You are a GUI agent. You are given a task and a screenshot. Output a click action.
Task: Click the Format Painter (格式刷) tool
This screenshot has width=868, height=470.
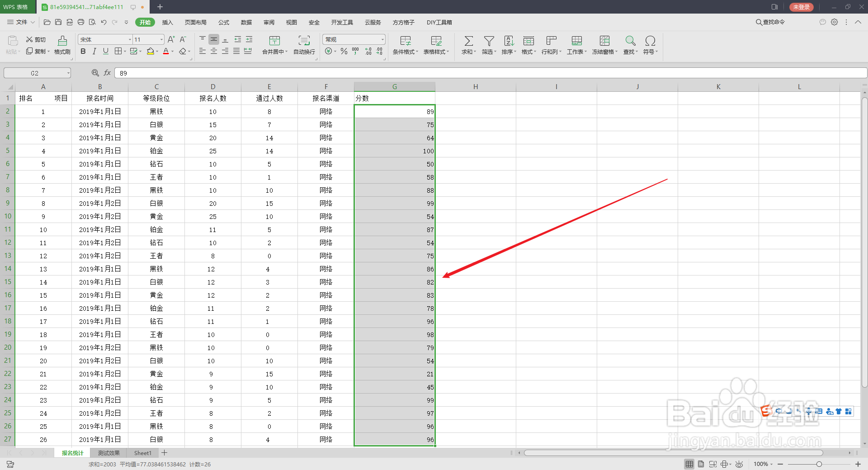tap(62, 45)
